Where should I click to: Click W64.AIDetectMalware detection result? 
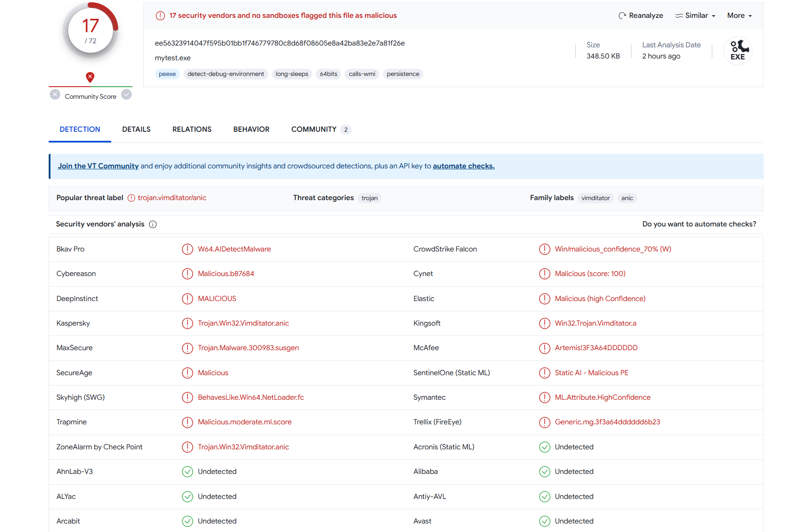234,249
